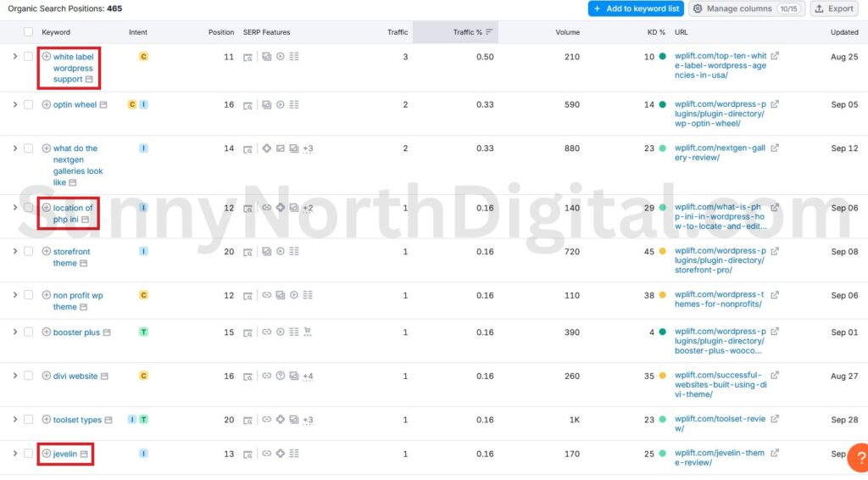
Task: Click the '+4' SERP features in 'divi website' row
Action: pyautogui.click(x=308, y=377)
